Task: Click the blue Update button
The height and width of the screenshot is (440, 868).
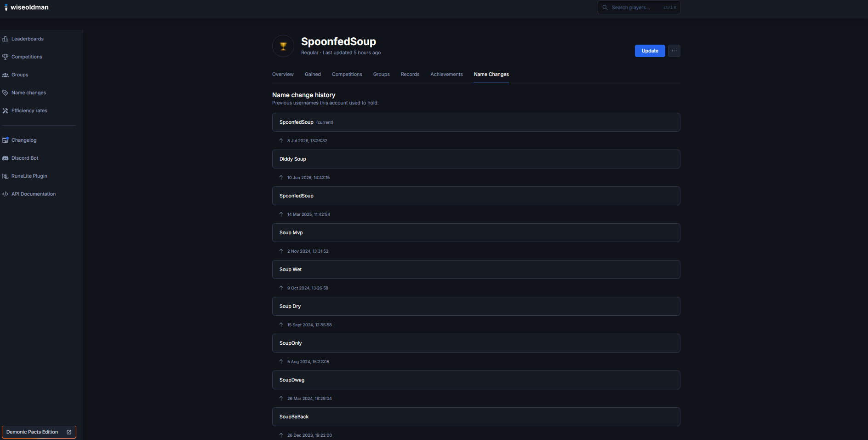Action: click(x=650, y=51)
